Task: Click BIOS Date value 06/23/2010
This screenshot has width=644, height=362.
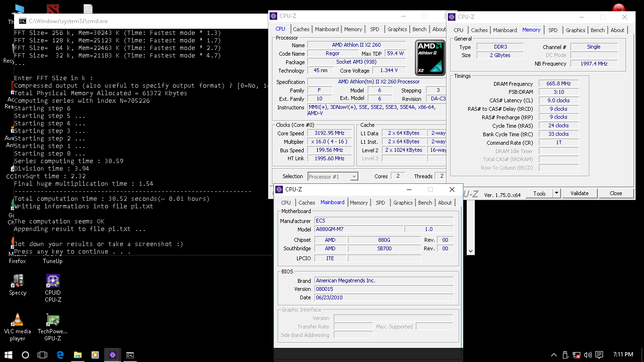Action: (x=384, y=297)
